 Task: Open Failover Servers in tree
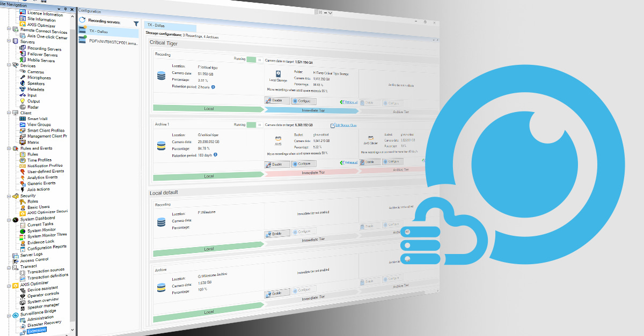pyautogui.click(x=42, y=55)
